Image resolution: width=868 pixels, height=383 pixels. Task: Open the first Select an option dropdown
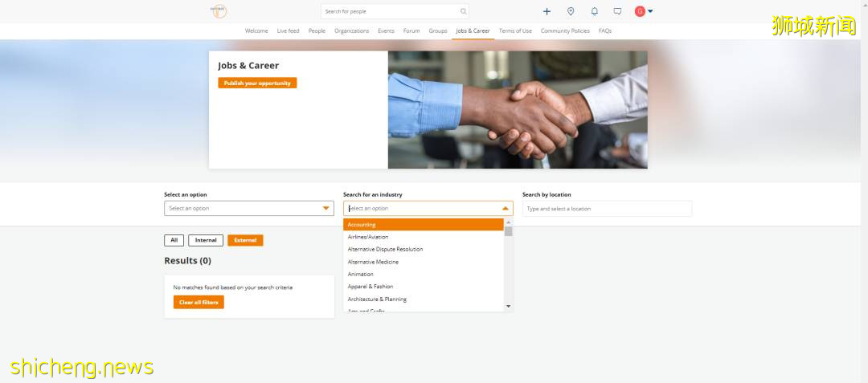248,209
